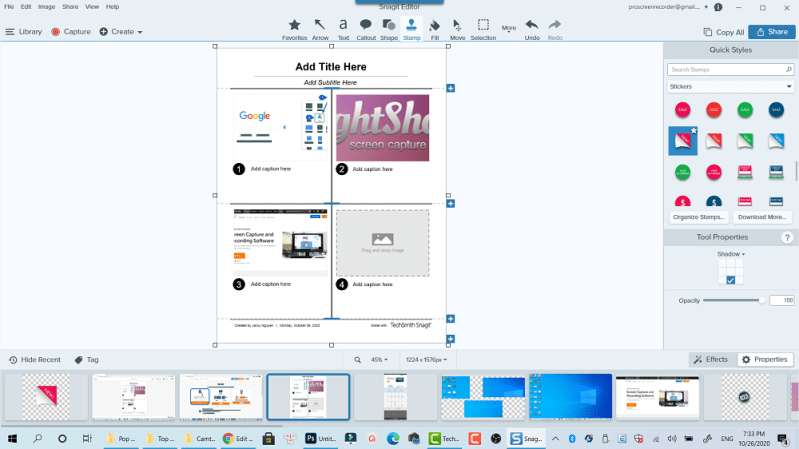Screen dimensions: 799x449
Task: Pick the Selection tool
Action: (x=483, y=28)
